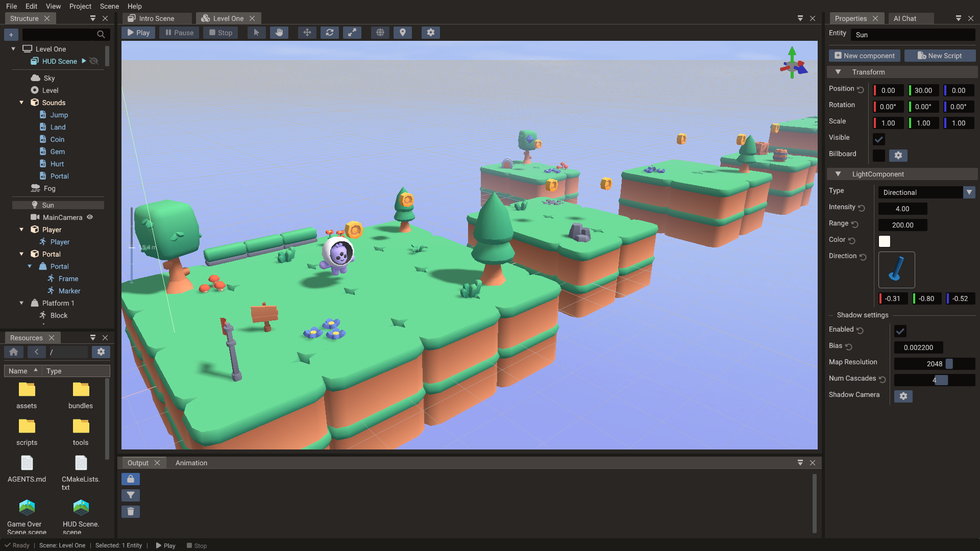Click the Pause button

click(x=179, y=33)
